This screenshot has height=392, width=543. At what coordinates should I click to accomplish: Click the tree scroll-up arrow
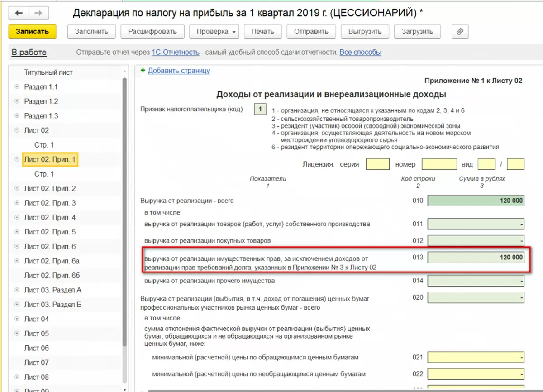(125, 72)
